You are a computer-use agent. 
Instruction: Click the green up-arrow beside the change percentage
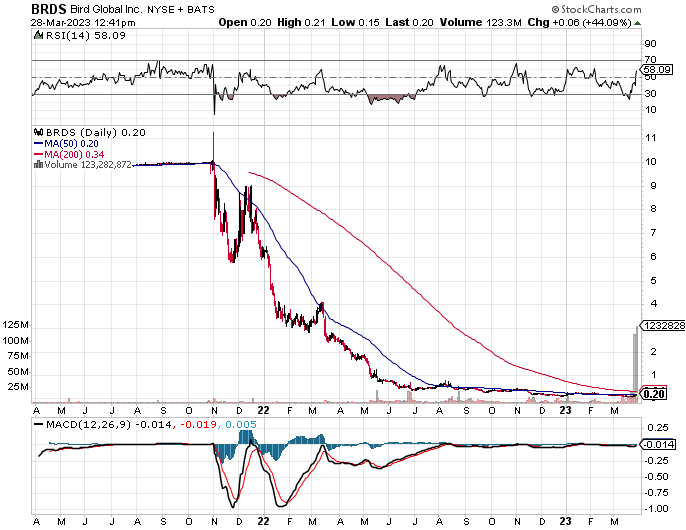click(637, 23)
